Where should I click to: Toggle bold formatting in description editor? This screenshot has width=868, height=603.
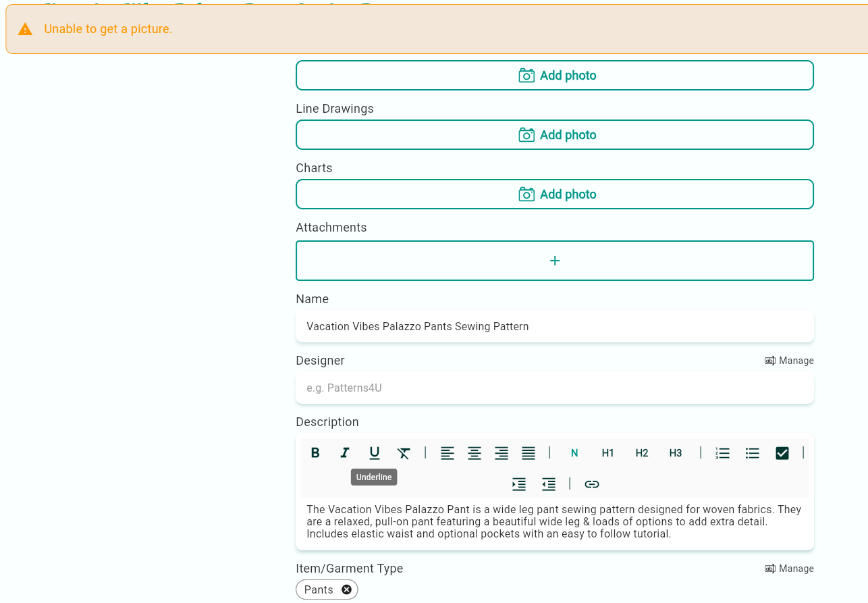[315, 453]
